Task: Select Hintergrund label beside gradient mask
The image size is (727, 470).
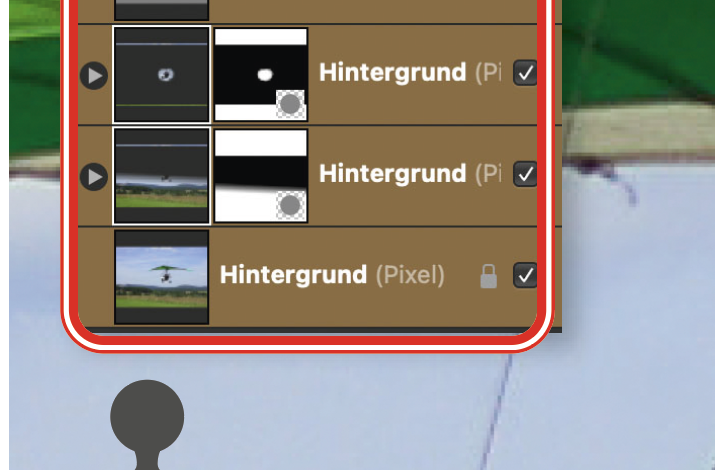Action: 393,174
